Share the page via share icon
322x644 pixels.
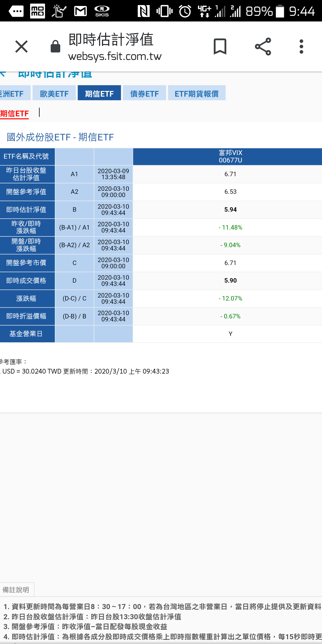click(x=263, y=47)
